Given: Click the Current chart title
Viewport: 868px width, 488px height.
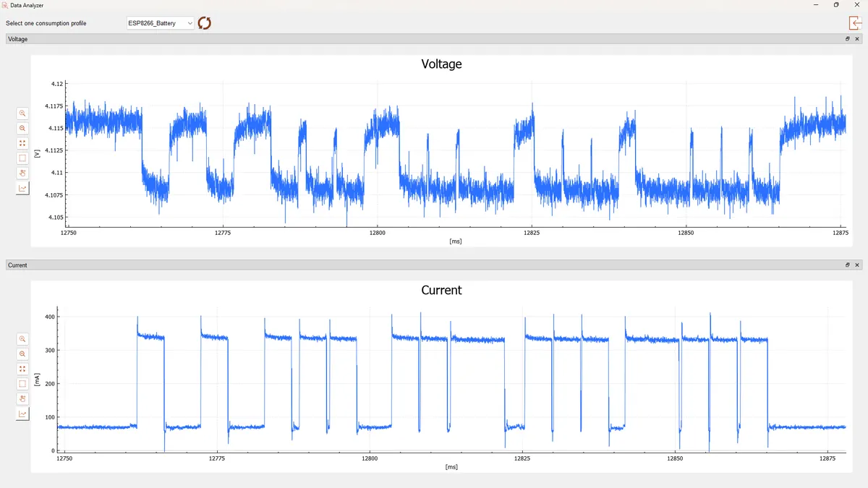Looking at the screenshot, I should [x=441, y=290].
